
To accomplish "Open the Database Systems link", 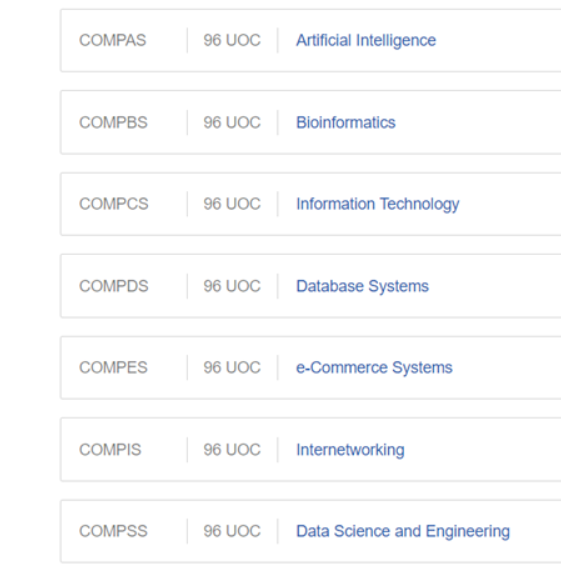I will point(362,286).
